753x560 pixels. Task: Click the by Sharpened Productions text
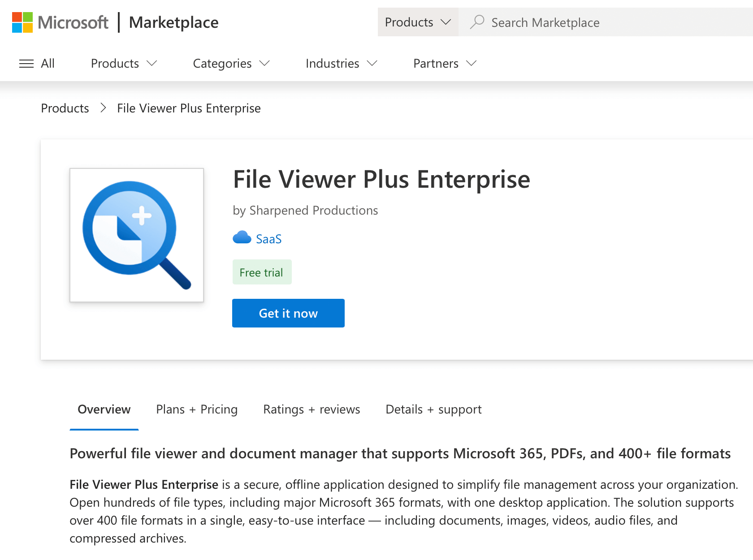click(x=305, y=211)
